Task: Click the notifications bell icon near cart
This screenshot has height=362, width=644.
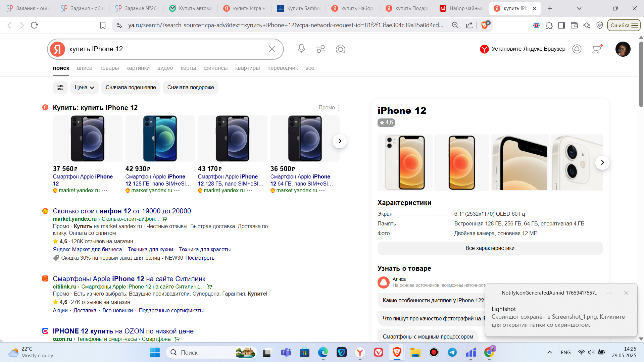Action: click(x=577, y=49)
